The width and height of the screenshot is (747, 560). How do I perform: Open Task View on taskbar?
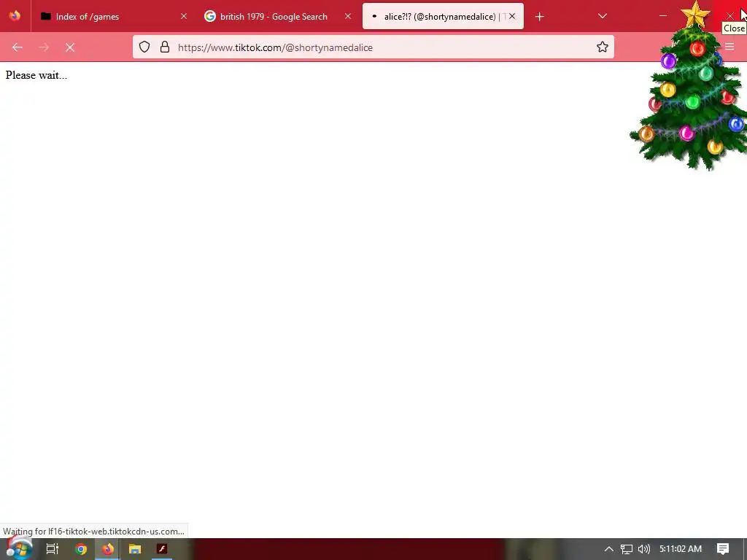[53, 549]
